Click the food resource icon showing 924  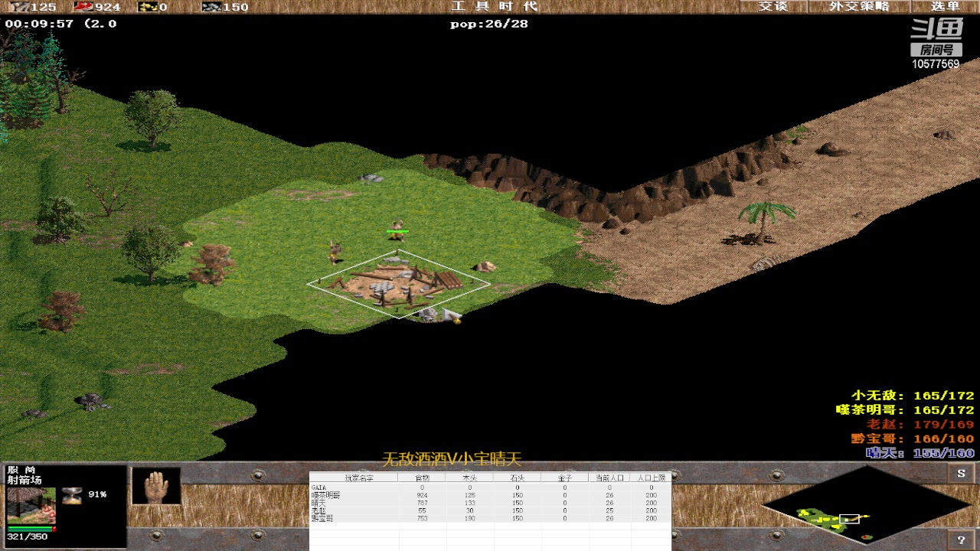(x=83, y=7)
